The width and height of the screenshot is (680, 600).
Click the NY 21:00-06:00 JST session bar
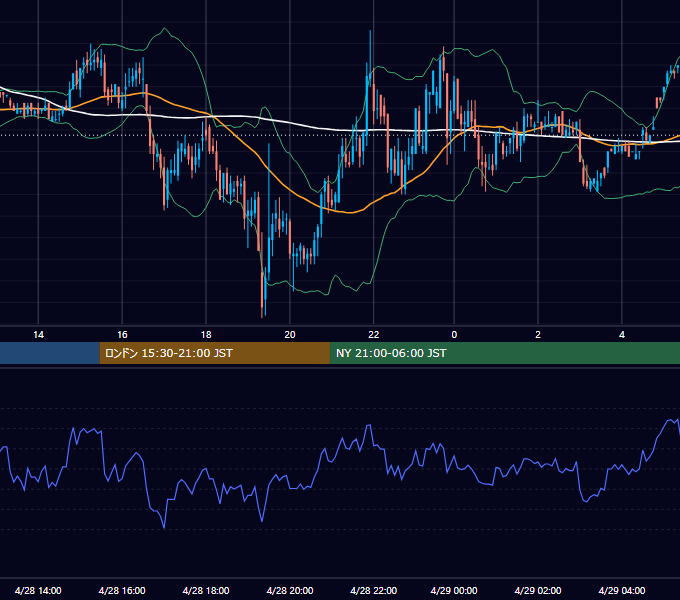[505, 353]
